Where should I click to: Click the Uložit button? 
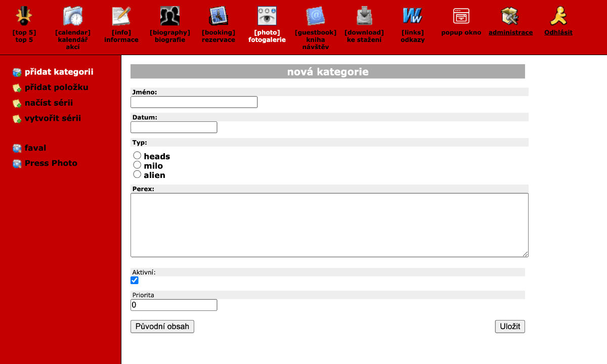tap(510, 327)
